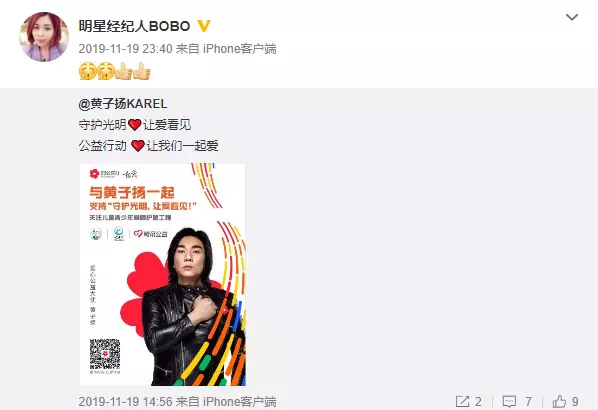This screenshot has width=598, height=410.
Task: Open the comments speech bubble icon
Action: coord(509,401)
